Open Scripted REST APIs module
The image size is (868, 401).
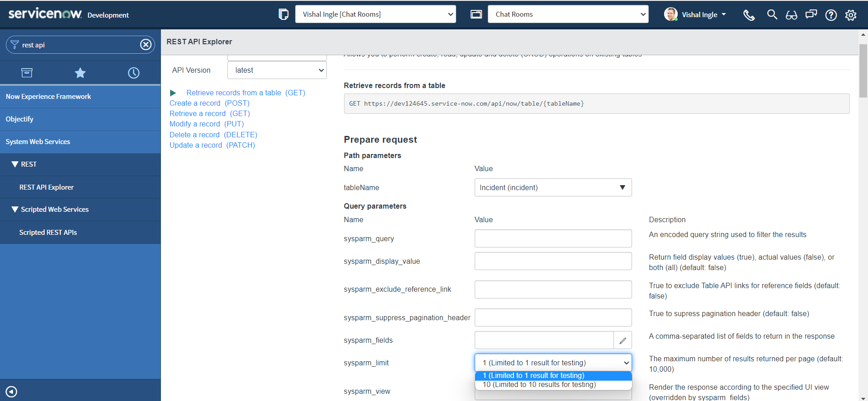80,232
